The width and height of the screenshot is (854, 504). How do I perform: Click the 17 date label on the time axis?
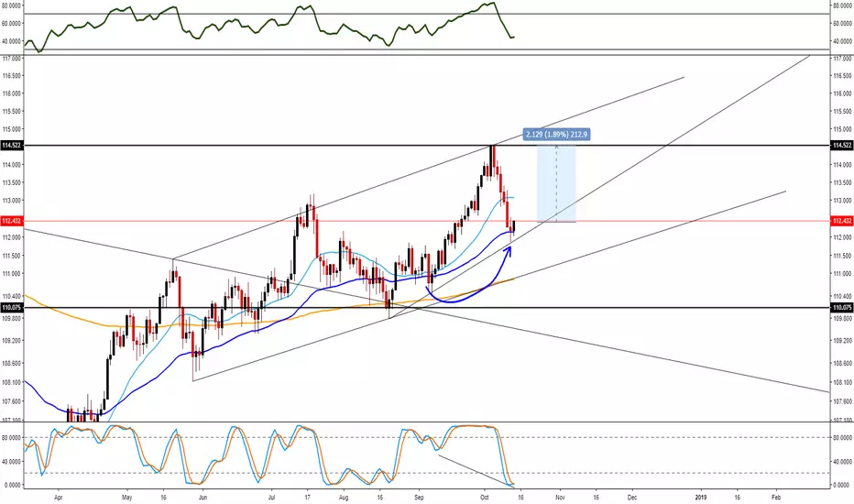(x=307, y=497)
